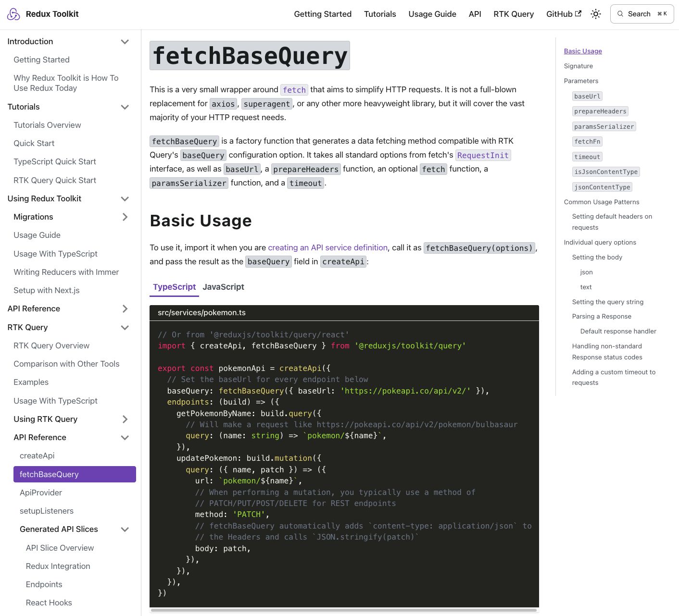Expand the Using RTK Query chevron
The width and height of the screenshot is (679, 616).
[125, 419]
